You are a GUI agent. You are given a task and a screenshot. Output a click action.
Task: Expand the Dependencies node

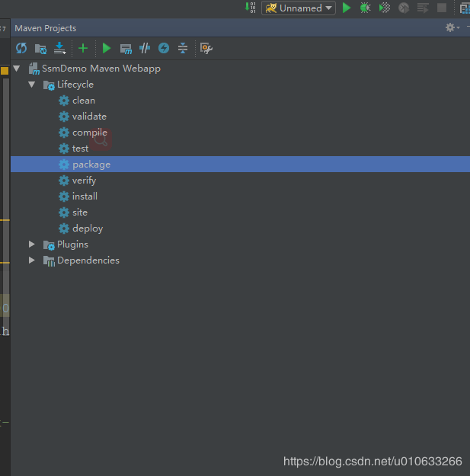point(31,260)
